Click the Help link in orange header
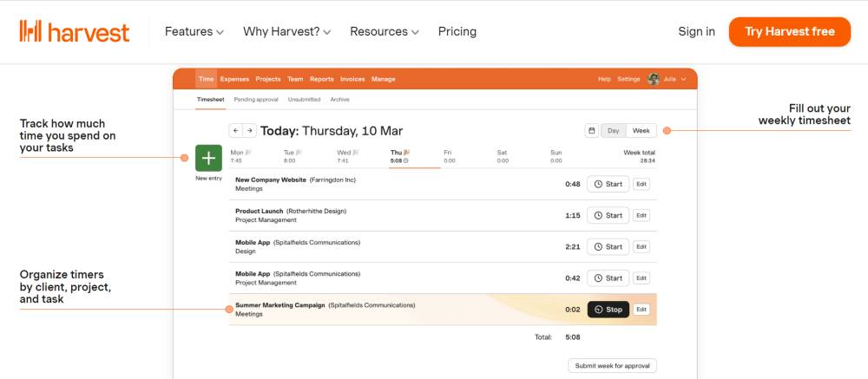Viewport: 868px width, 379px height. pyautogui.click(x=604, y=79)
